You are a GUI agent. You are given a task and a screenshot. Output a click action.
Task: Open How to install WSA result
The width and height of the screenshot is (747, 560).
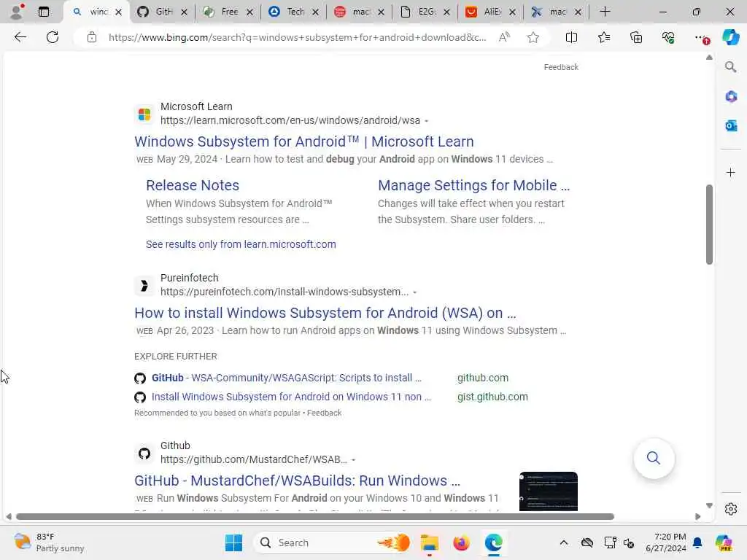pyautogui.click(x=325, y=313)
